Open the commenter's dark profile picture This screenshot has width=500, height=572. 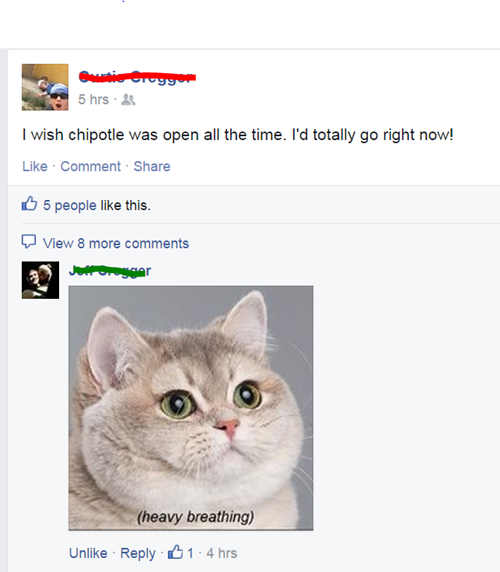pyautogui.click(x=40, y=280)
